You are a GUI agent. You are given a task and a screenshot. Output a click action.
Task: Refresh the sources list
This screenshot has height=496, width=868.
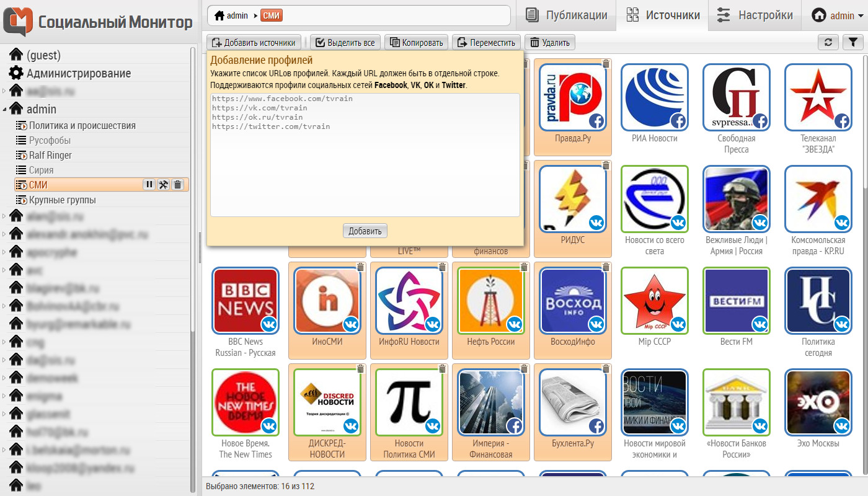828,42
